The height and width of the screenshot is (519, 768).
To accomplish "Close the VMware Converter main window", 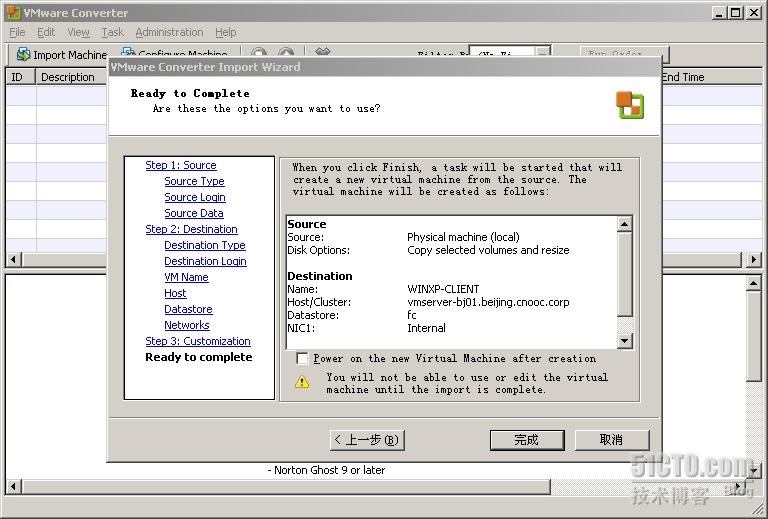I will [x=754, y=13].
